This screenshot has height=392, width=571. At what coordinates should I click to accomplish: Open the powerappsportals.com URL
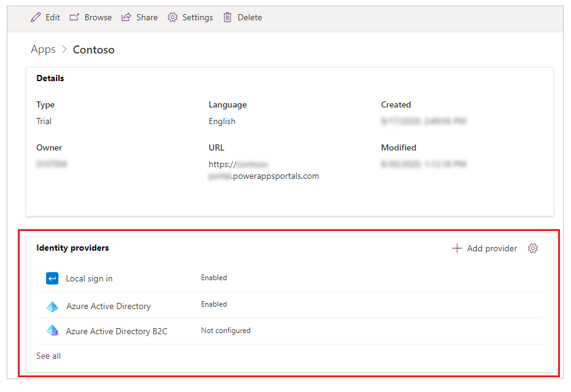click(x=264, y=170)
